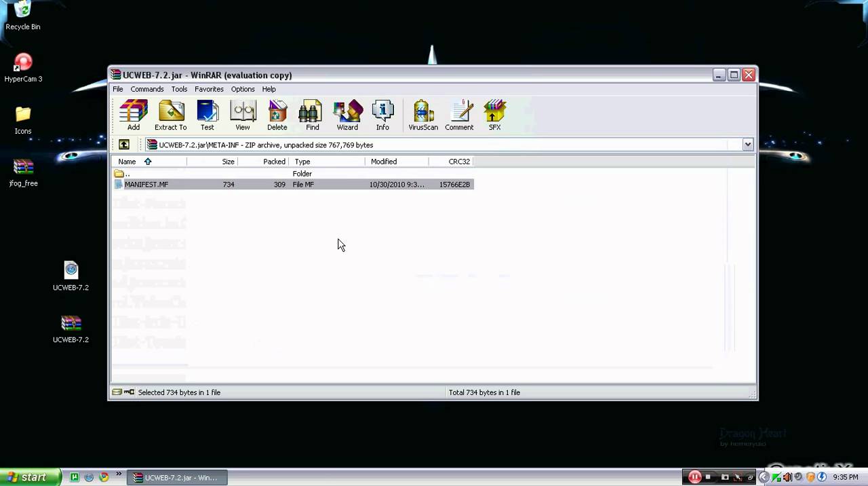This screenshot has width=868, height=486.
Task: Open the Commands menu
Action: tap(147, 89)
